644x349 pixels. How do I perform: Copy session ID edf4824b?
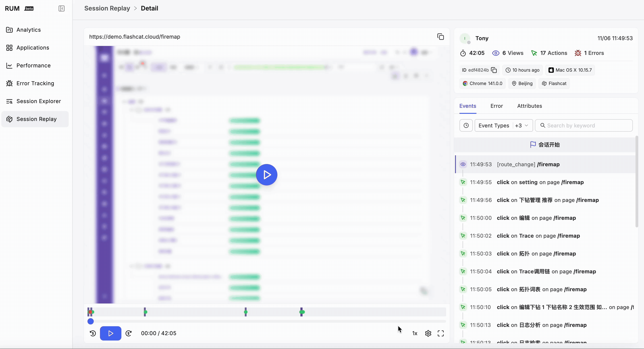(x=494, y=70)
